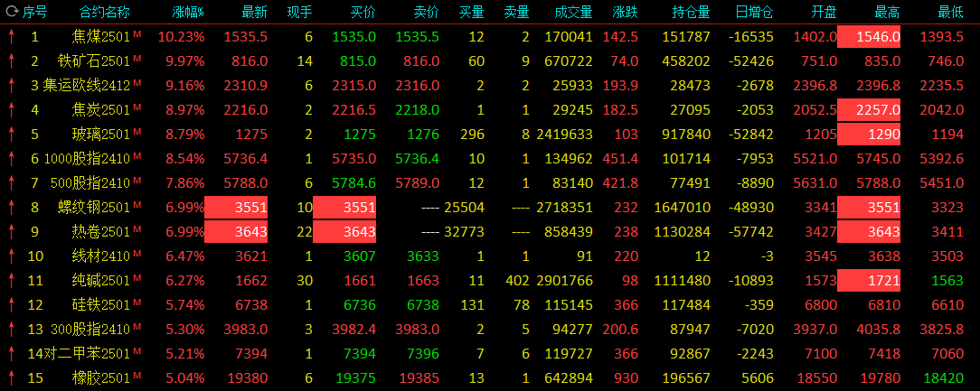Click the 涨跌 column header
980x391 pixels.
(x=626, y=12)
